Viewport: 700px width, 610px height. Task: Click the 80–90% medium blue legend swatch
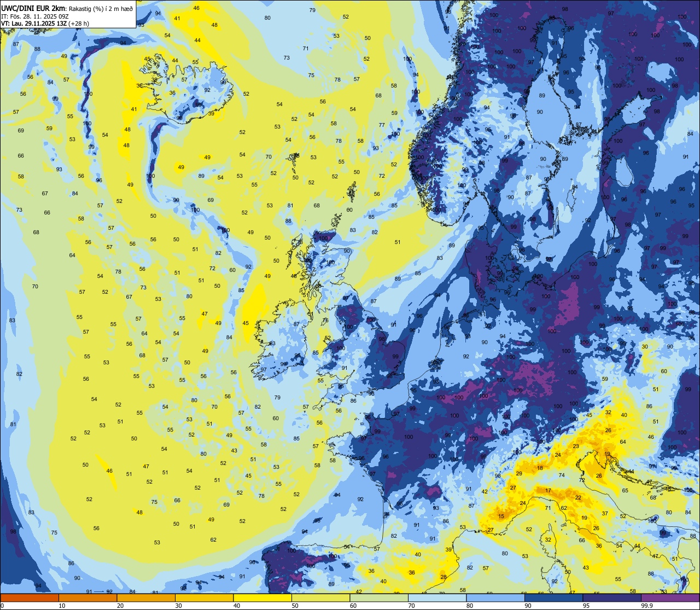495,598
